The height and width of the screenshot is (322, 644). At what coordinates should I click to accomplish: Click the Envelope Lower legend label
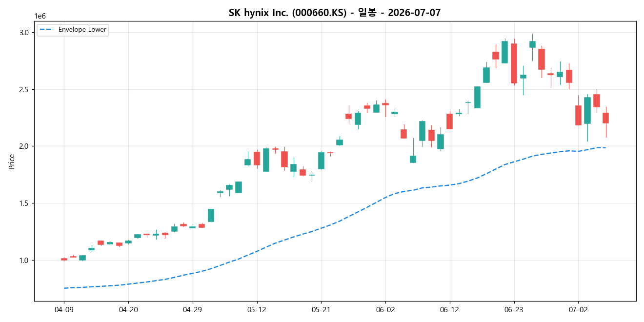(x=82, y=30)
